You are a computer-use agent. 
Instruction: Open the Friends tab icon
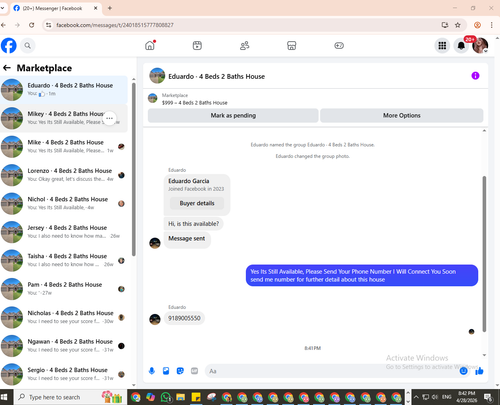point(245,45)
